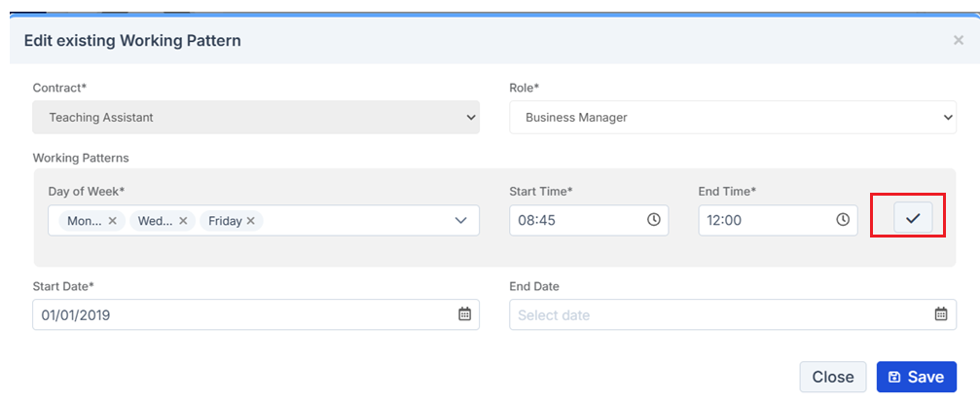The width and height of the screenshot is (980, 402).
Task: Select the Friday tag label
Action: 225,221
